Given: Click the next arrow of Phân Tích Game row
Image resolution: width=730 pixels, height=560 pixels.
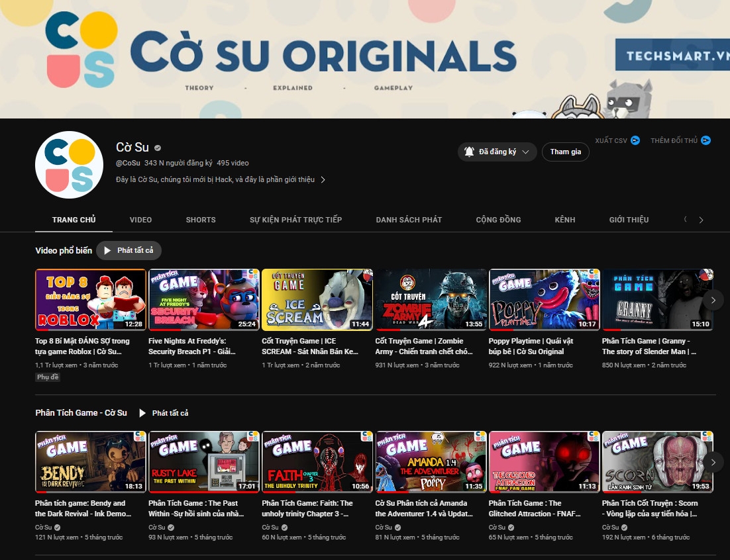Looking at the screenshot, I should [713, 462].
